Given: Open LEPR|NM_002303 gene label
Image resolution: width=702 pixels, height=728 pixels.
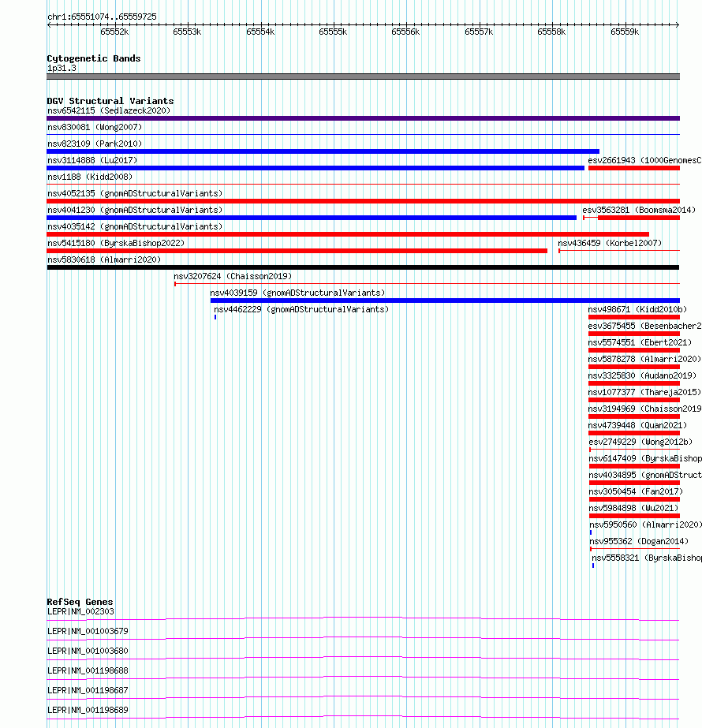Looking at the screenshot, I should pyautogui.click(x=80, y=611).
